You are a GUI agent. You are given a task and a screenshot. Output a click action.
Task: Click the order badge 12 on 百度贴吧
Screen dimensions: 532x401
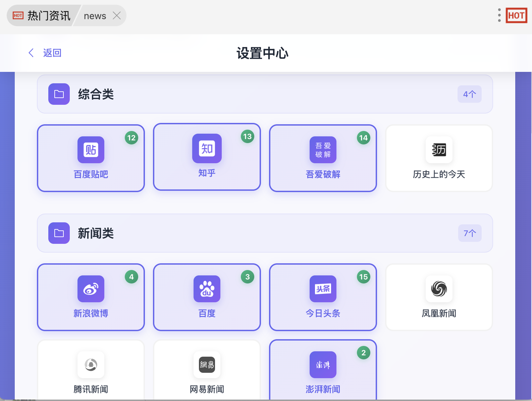(131, 138)
